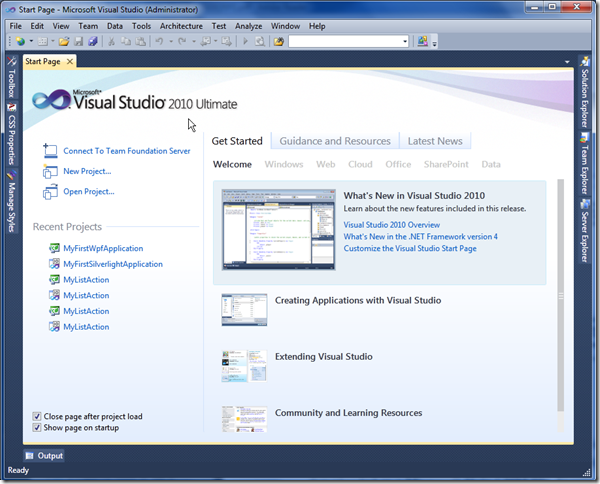600x484 pixels.
Task: Click the folder icon left of Find box
Action: pos(279,41)
